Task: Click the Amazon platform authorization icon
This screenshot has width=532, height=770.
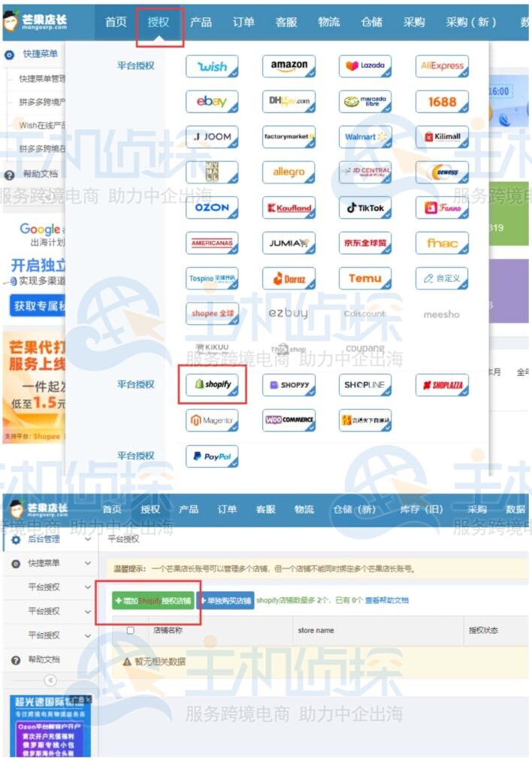Action: 289,66
